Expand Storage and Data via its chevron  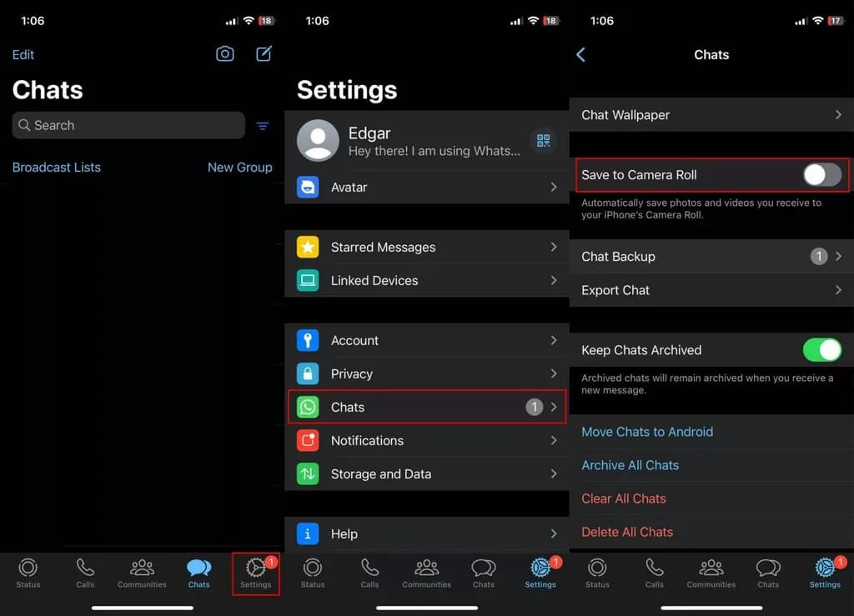tap(554, 473)
